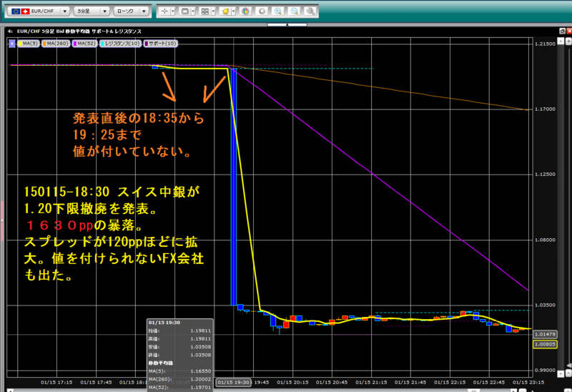
Task: Toggle the レジスタンス(10) indicator tag
Action: click(120, 44)
